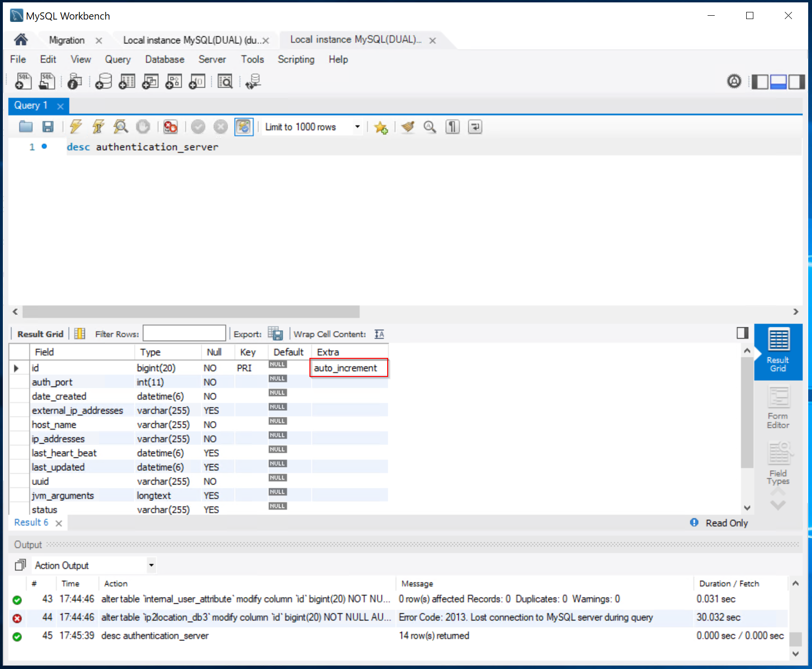Open a SQL script file with folder icon
This screenshot has height=669, width=812.
[x=26, y=127]
